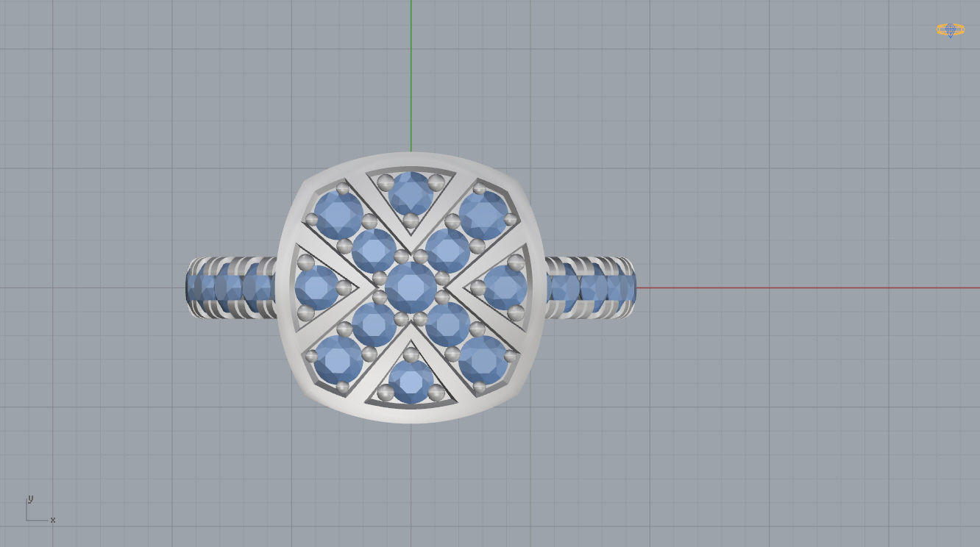Select the large center gemstone
The image size is (980, 547).
tap(411, 287)
